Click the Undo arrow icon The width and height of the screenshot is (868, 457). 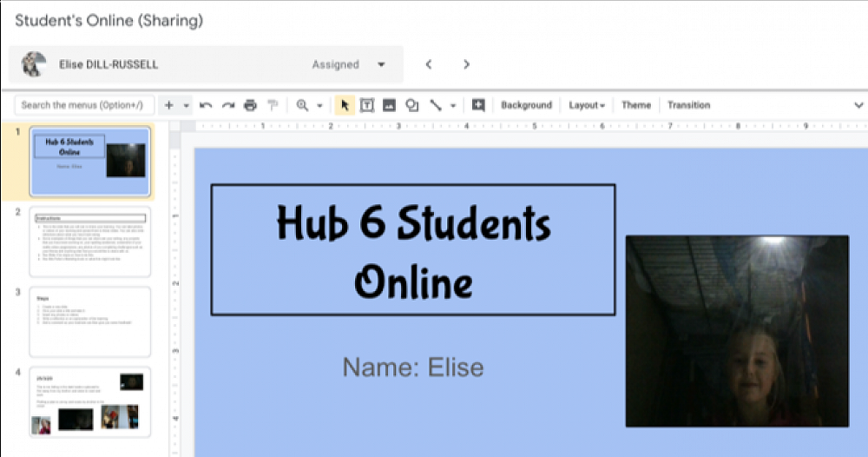(x=206, y=105)
